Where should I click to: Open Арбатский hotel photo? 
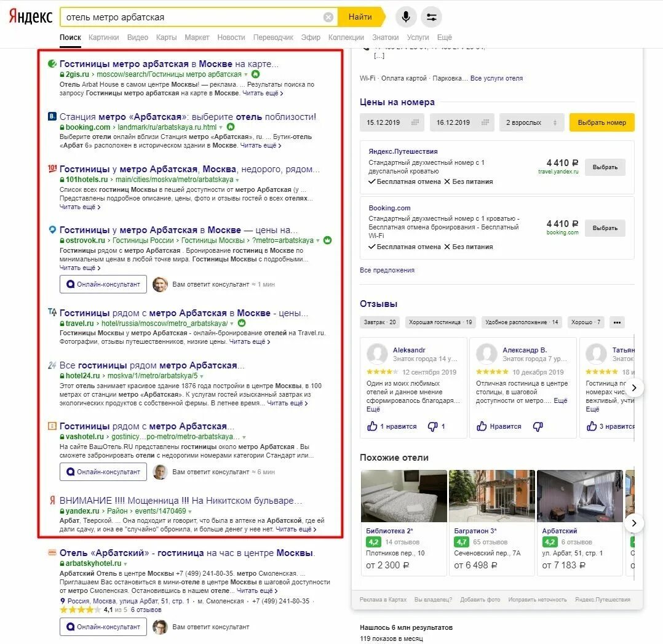(580, 496)
